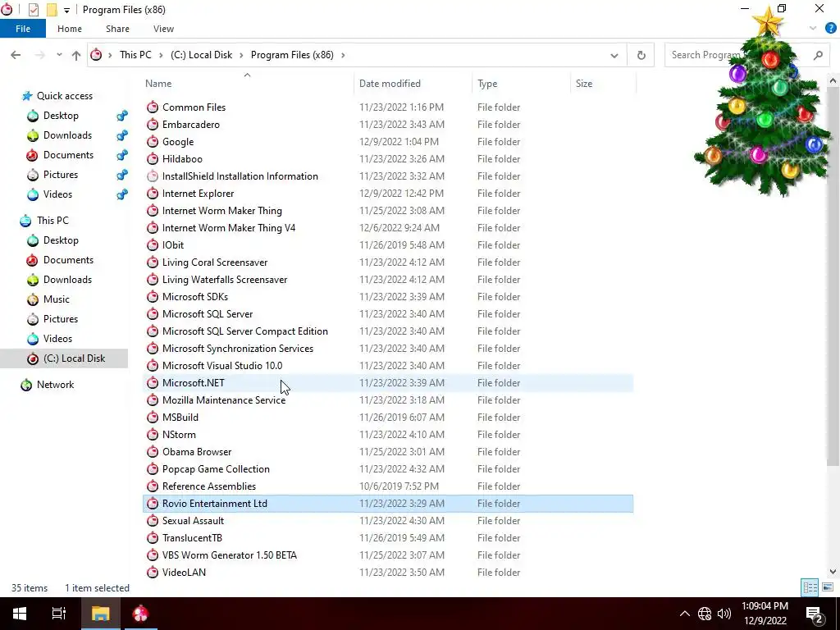The width and height of the screenshot is (840, 630).
Task: Switch to large icons view in status bar
Action: coord(828,587)
